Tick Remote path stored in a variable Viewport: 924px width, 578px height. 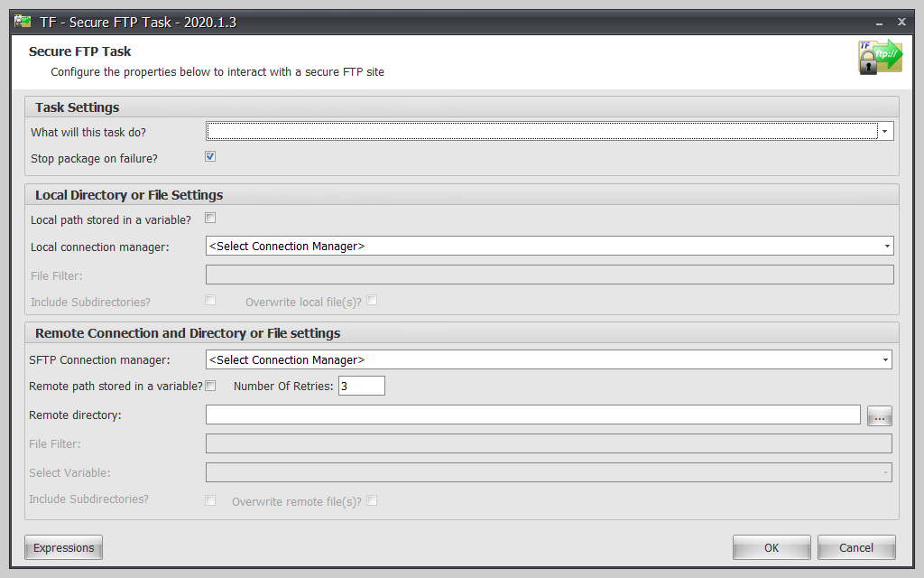pyautogui.click(x=210, y=386)
